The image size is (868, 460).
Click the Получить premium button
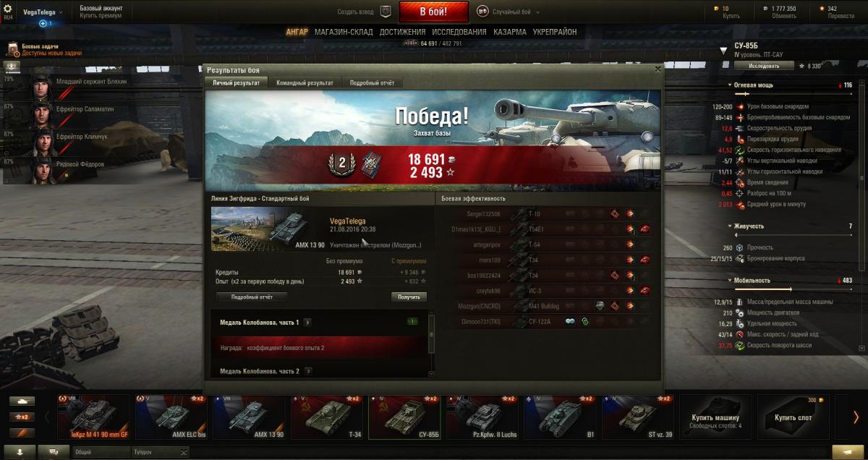pos(409,297)
